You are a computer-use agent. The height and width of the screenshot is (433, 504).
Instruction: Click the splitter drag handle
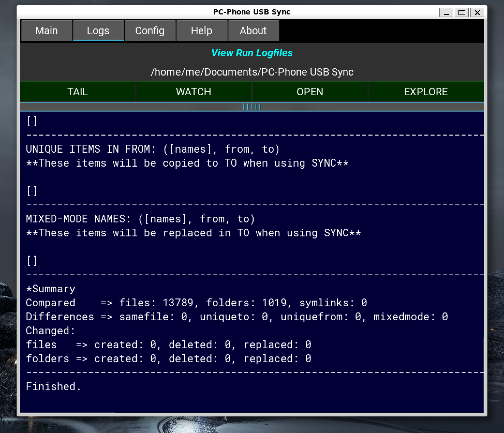point(252,107)
